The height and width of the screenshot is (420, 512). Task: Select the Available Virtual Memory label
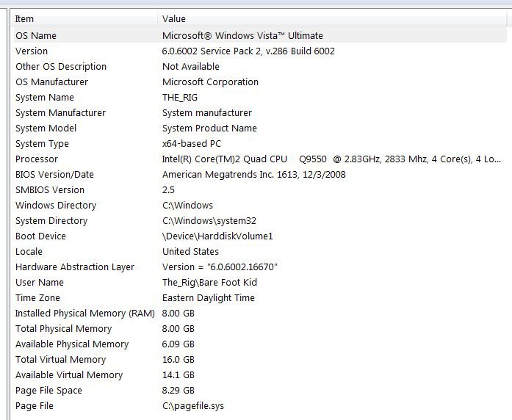[69, 375]
